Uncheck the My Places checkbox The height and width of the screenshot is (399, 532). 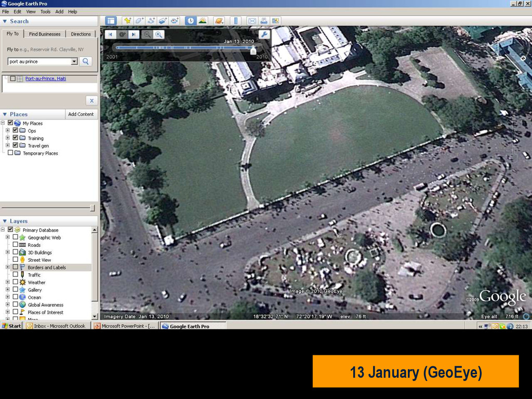[10, 123]
